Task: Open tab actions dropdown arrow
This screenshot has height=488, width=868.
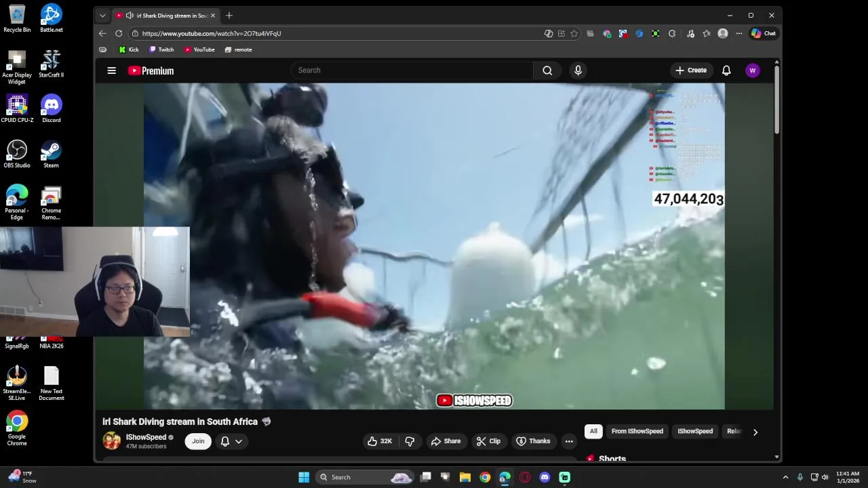Action: [x=102, y=15]
